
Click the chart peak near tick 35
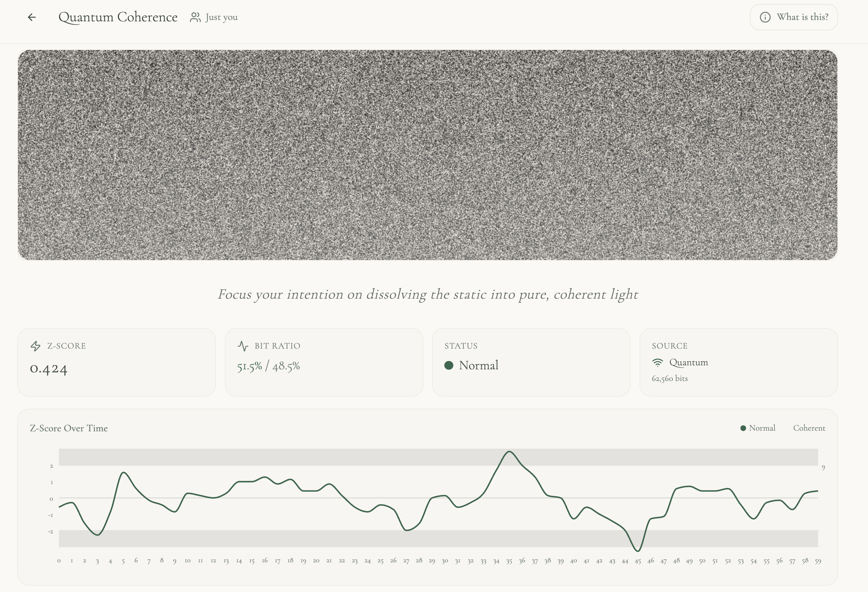[510, 452]
